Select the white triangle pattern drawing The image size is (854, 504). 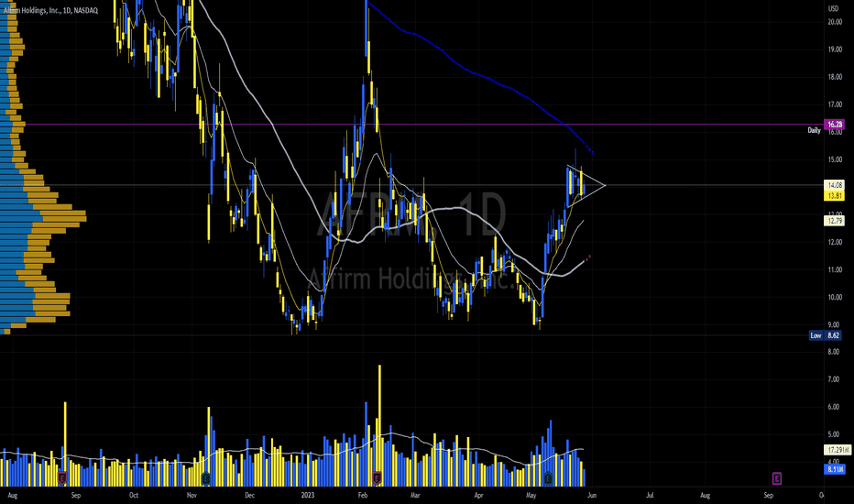click(x=586, y=186)
